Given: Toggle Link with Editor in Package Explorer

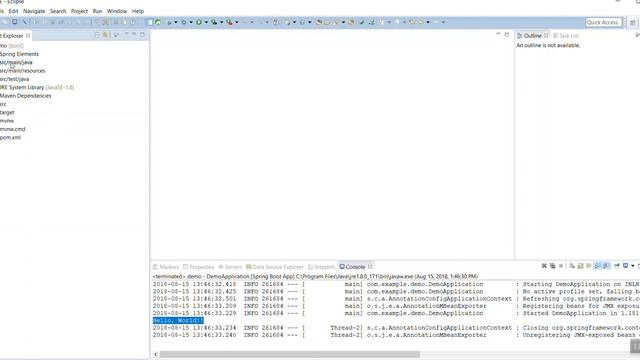Looking at the screenshot, I should click(105, 35).
